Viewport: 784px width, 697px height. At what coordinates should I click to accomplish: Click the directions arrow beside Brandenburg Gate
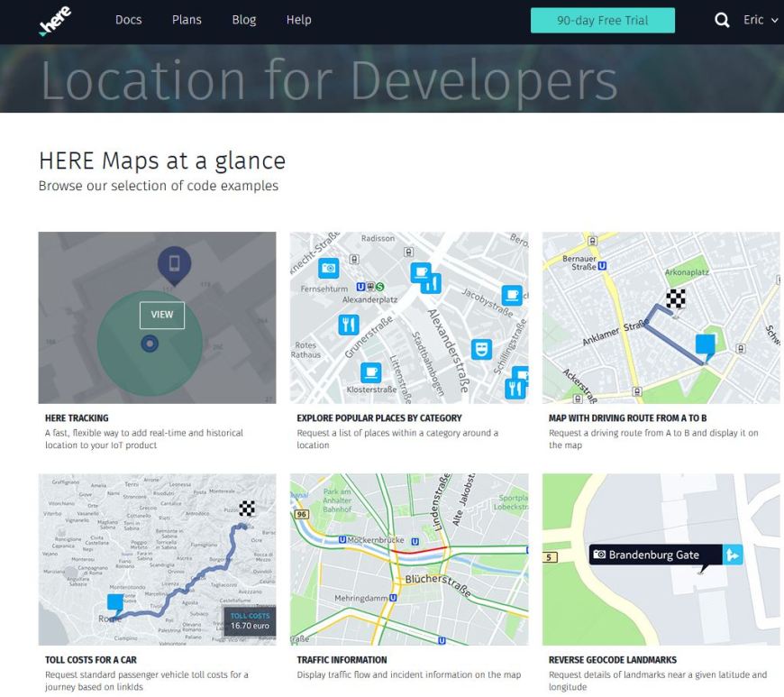[x=734, y=555]
